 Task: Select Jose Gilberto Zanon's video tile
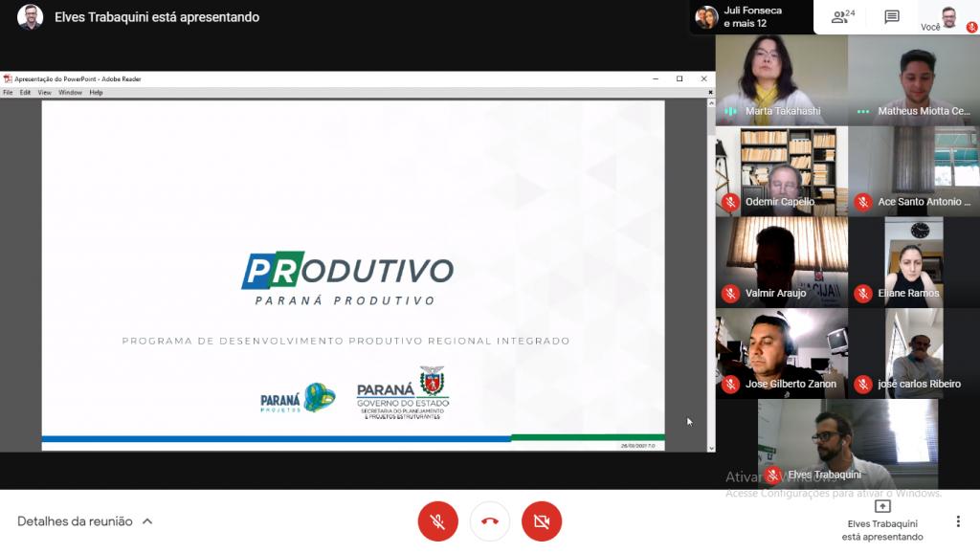[x=782, y=354]
